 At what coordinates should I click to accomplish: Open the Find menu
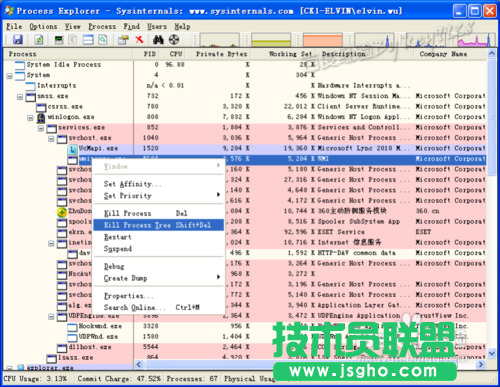(x=132, y=26)
